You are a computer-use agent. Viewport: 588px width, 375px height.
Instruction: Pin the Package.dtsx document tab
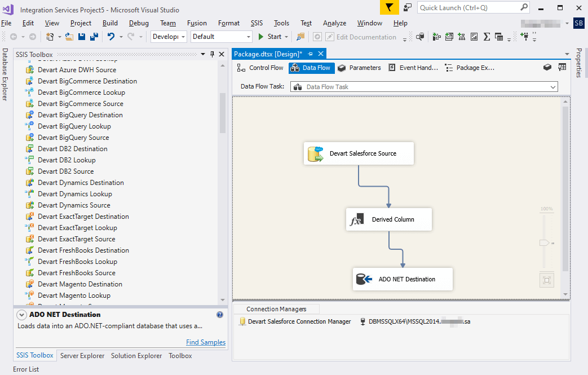coord(311,54)
